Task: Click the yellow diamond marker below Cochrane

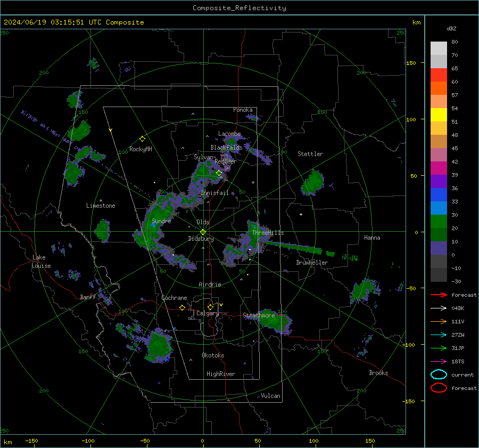Action: coord(182,307)
